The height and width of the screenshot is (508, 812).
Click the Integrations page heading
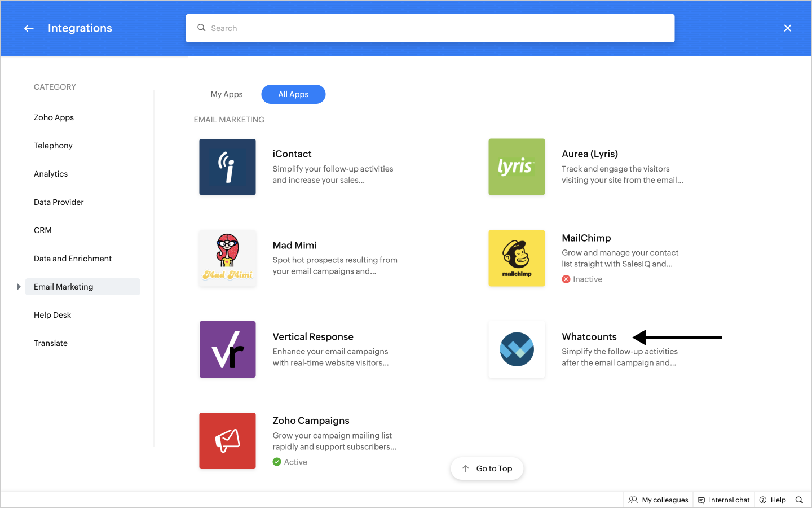(x=80, y=28)
